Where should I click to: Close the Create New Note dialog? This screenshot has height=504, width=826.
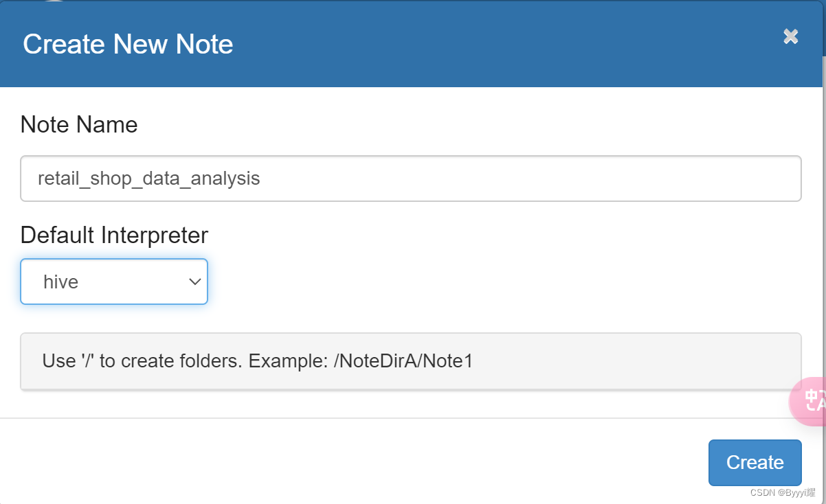click(x=790, y=36)
